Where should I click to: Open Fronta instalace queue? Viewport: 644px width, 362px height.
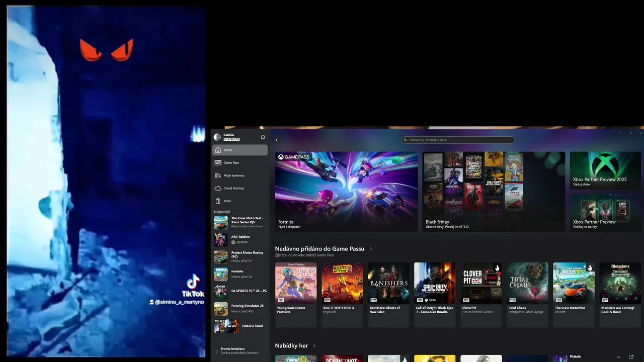click(240, 350)
